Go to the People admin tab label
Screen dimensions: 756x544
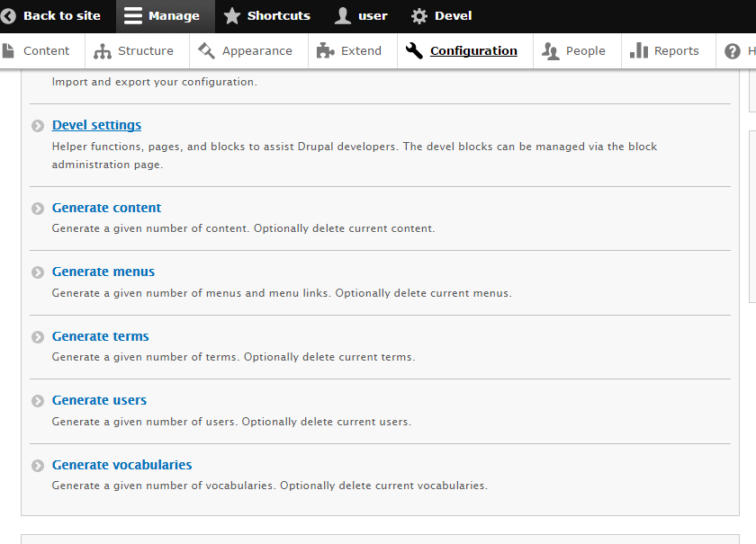[585, 51]
